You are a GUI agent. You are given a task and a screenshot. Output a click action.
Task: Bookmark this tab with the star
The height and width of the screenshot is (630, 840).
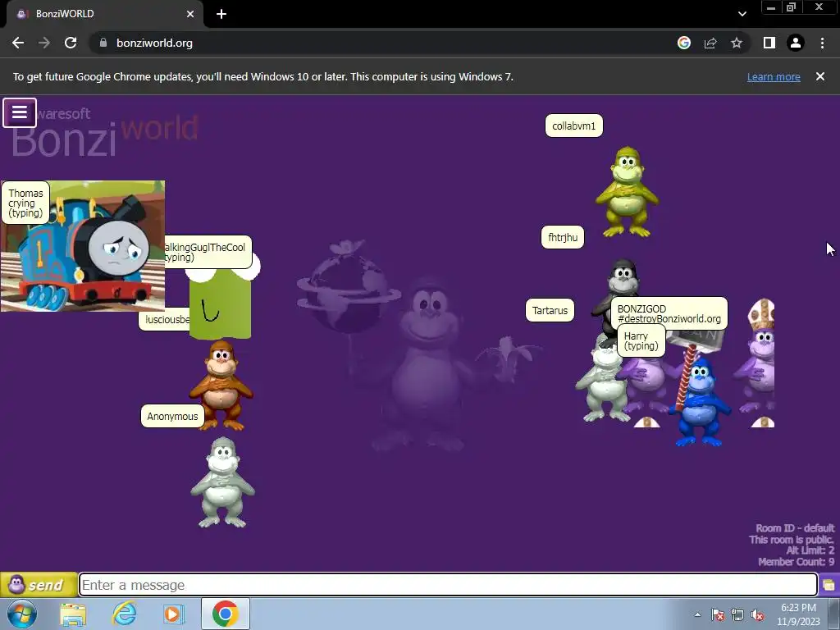pyautogui.click(x=737, y=43)
